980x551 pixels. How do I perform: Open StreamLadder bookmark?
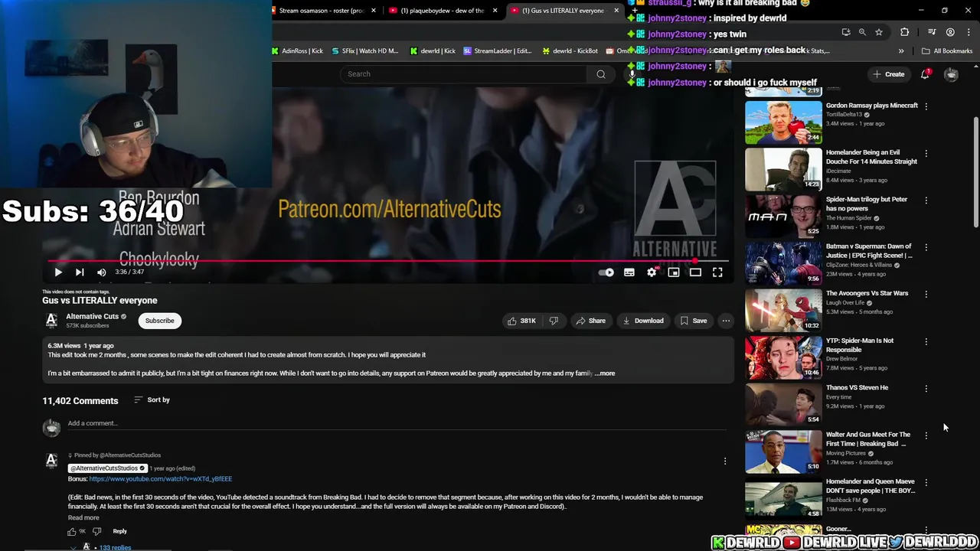click(498, 51)
